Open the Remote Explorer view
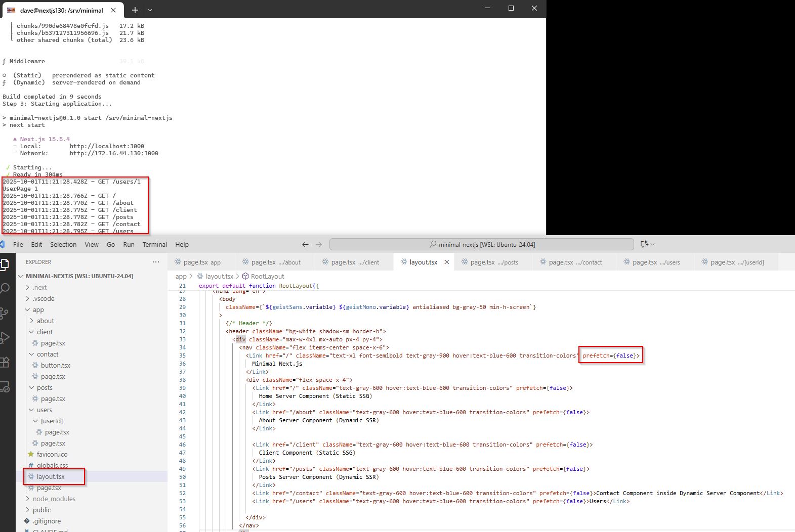This screenshot has width=795, height=532. click(5, 387)
